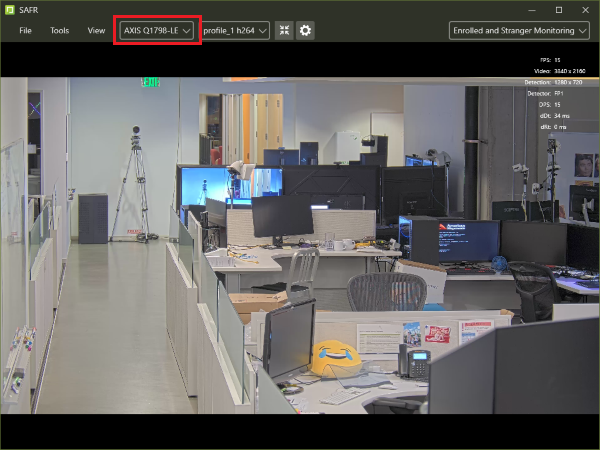Open the Tools menu

pos(60,30)
